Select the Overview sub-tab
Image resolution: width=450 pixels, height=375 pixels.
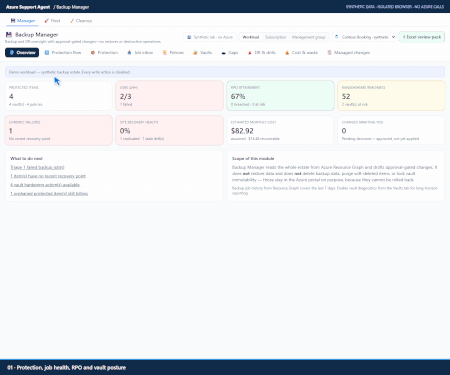(x=22, y=53)
